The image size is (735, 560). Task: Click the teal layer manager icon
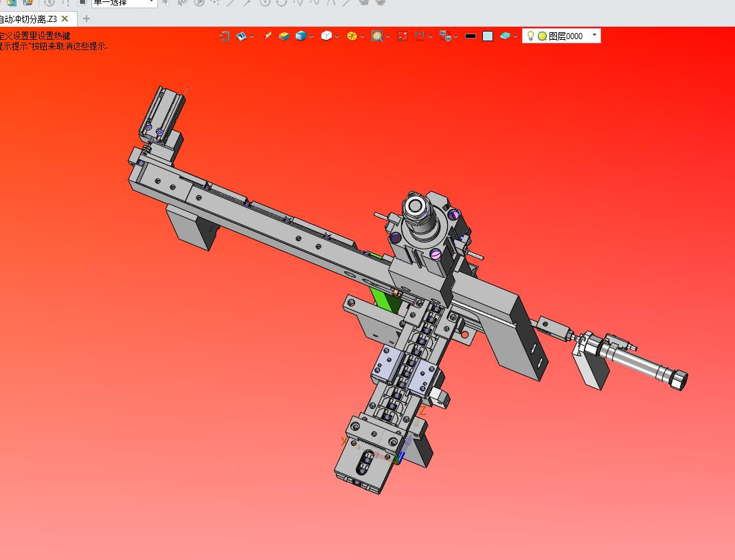pyautogui.click(x=506, y=36)
